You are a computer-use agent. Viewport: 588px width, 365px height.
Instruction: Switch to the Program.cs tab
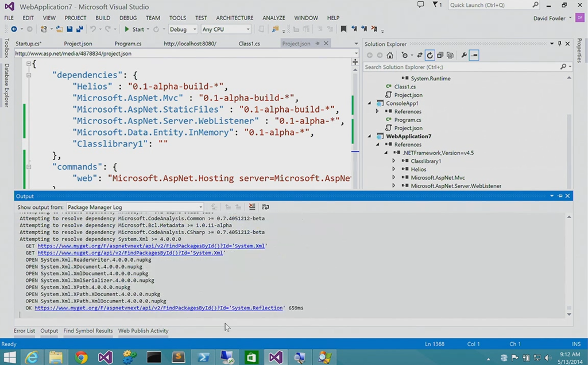click(128, 44)
